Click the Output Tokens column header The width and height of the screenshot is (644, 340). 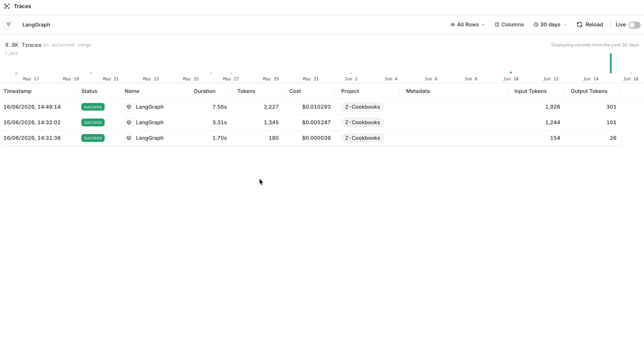(x=589, y=91)
